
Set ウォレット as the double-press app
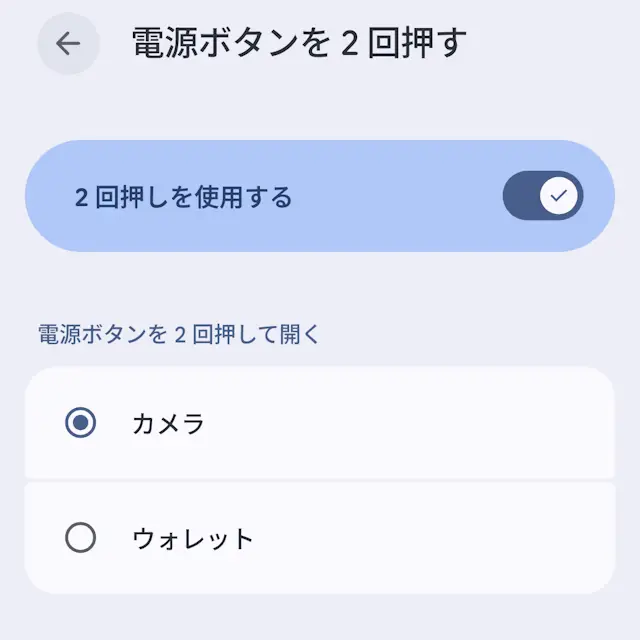click(x=320, y=539)
